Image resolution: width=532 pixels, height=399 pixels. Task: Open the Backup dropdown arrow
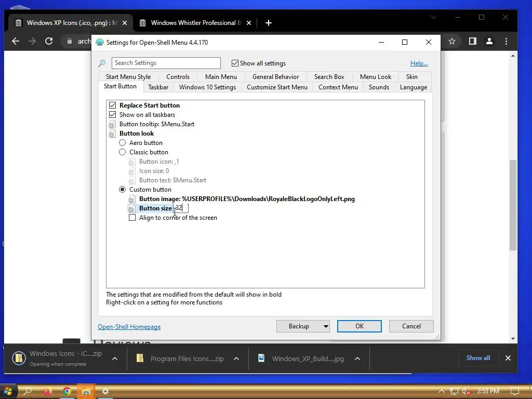tap(326, 326)
